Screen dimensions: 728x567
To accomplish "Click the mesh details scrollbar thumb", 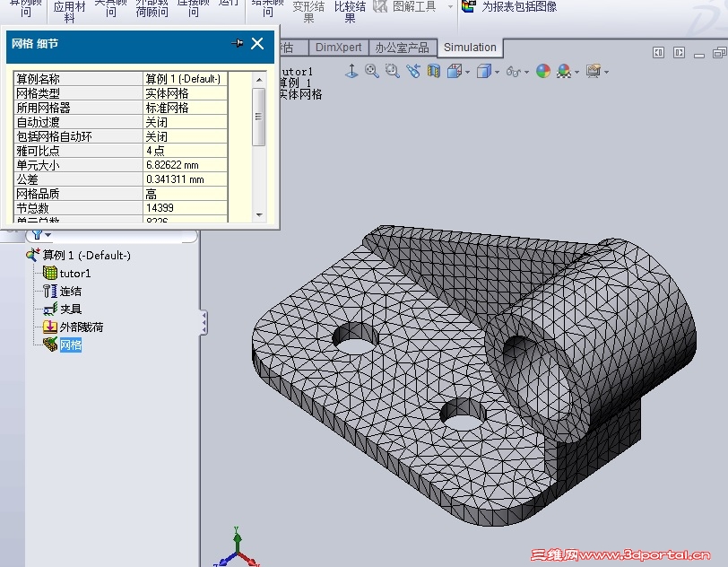I will [x=259, y=118].
